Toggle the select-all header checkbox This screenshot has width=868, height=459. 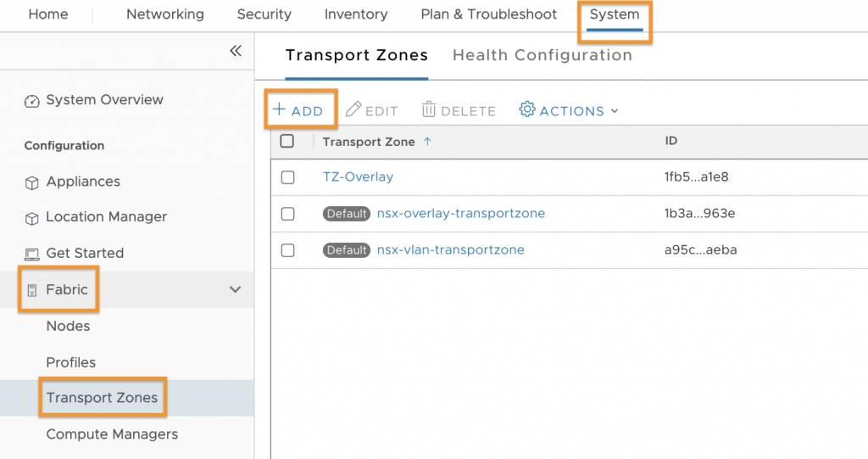[x=287, y=142]
